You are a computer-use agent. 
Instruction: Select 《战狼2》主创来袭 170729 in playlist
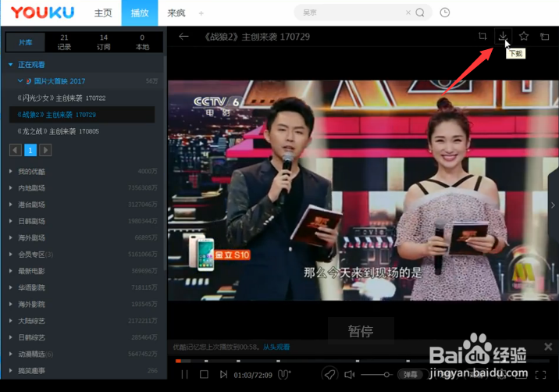pyautogui.click(x=82, y=115)
